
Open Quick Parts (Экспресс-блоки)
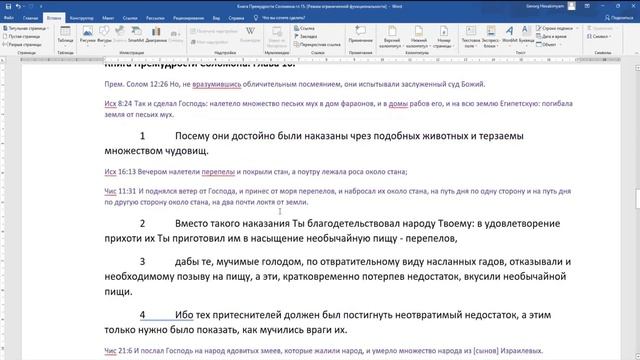pyautogui.click(x=490, y=37)
